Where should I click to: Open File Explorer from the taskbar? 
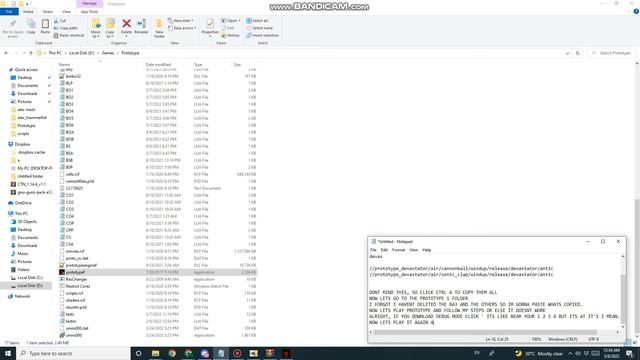pos(156,353)
